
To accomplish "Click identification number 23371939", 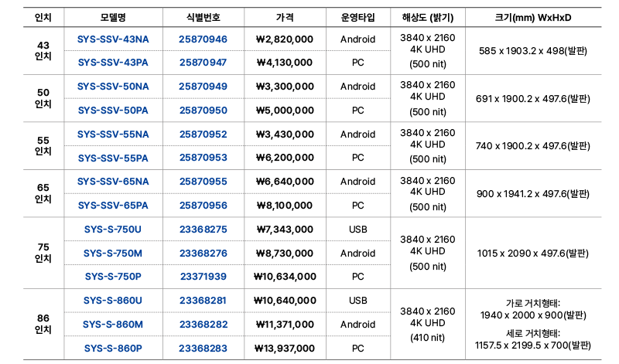I will coord(203,277).
